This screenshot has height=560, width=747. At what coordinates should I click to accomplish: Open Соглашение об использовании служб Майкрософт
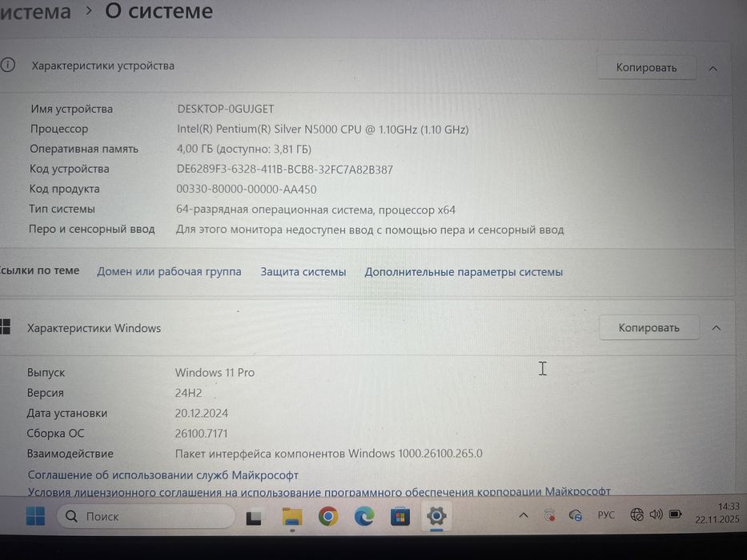(x=163, y=474)
